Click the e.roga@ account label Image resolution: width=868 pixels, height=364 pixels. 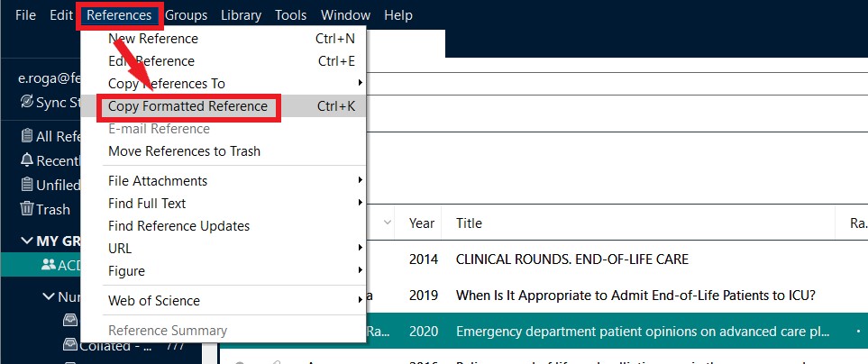pyautogui.click(x=50, y=79)
